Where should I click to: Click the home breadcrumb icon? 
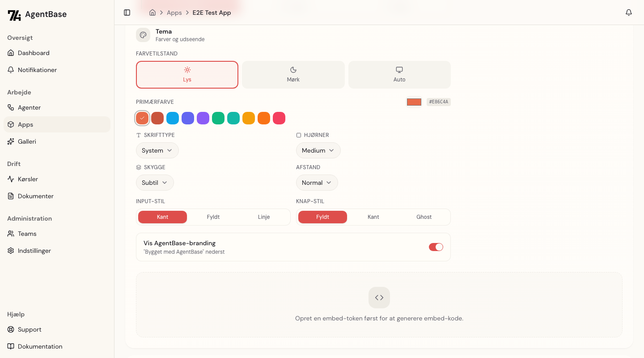tap(153, 13)
